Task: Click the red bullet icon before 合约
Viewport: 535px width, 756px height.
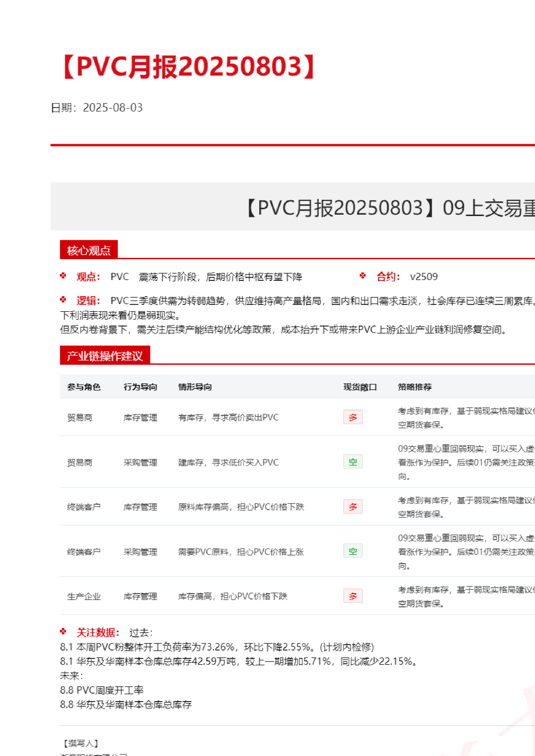Action: coord(363,276)
